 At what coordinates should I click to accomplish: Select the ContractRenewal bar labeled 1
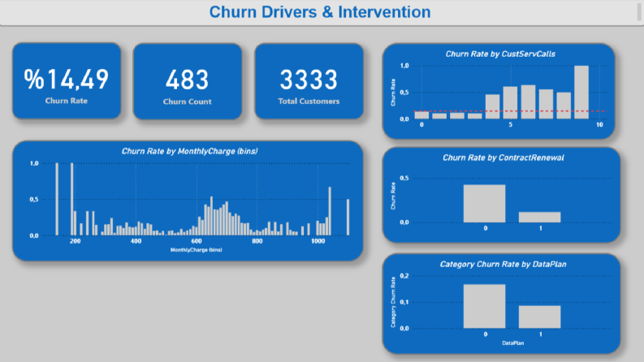(x=540, y=217)
